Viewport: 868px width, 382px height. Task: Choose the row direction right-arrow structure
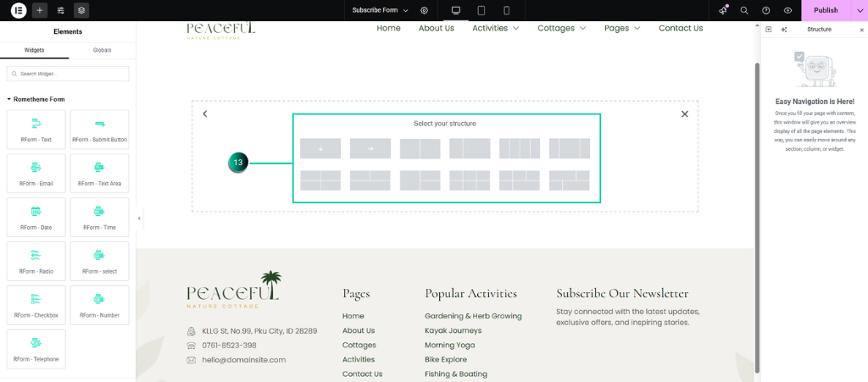370,149
